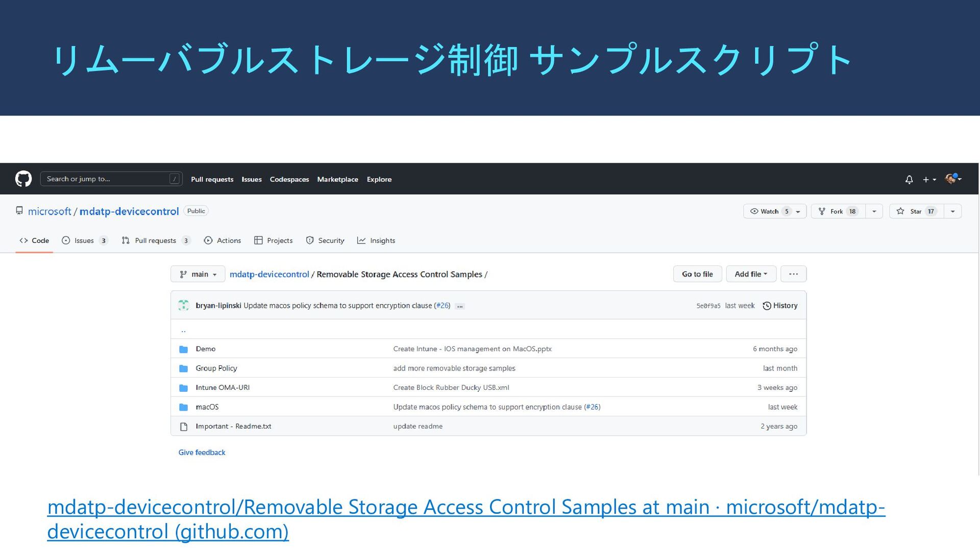Click the mdatp-devicecontrol repository title link
Screen dimensions: 980x551
(x=129, y=211)
